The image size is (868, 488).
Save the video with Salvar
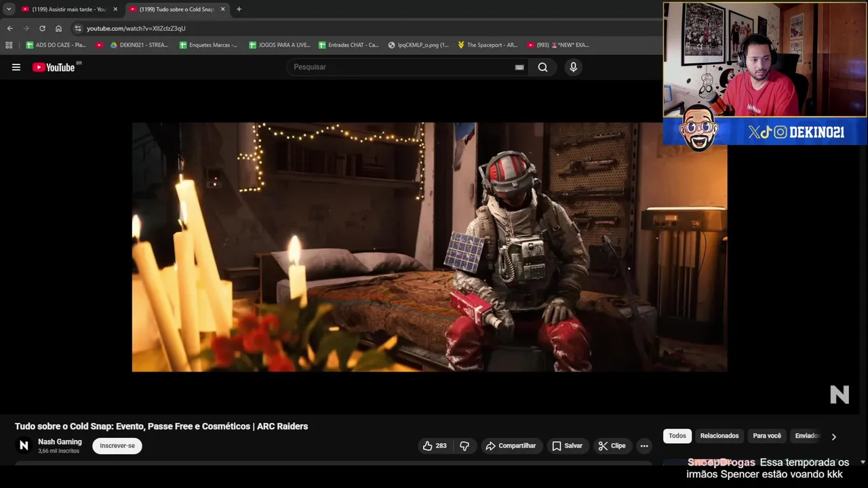tap(567, 446)
